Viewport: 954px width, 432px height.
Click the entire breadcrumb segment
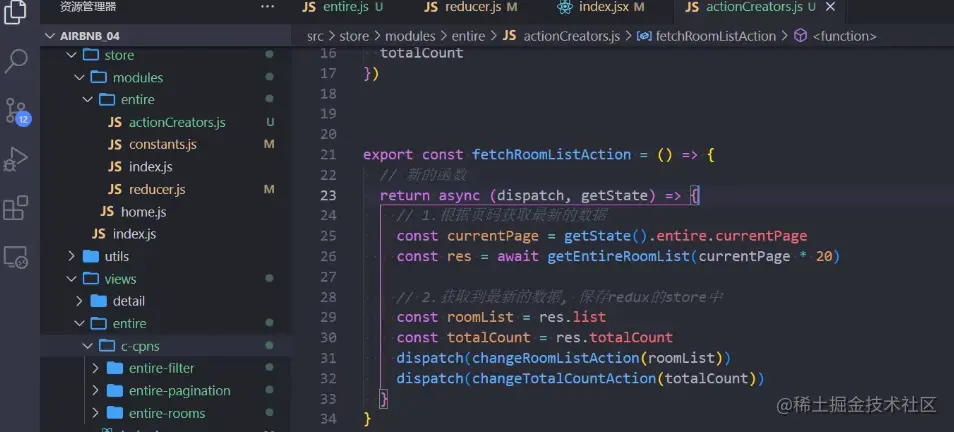click(x=468, y=36)
